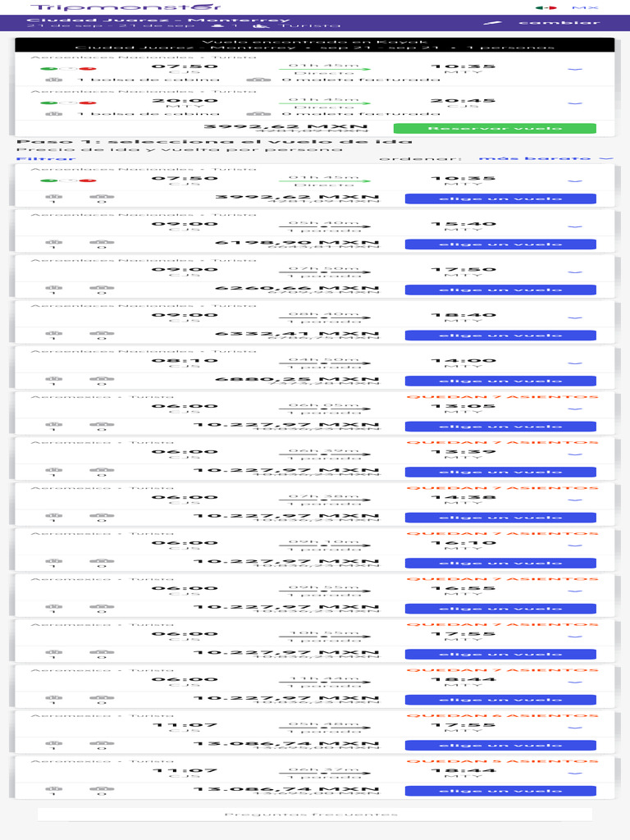Click cabin bag icon in Kayak outbound flight
The image size is (630, 840).
click(55, 80)
